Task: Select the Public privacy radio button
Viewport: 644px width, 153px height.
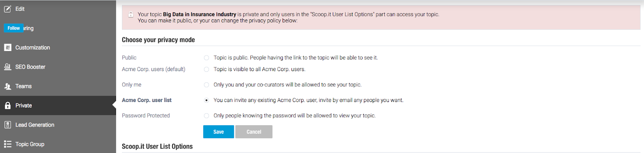Action: point(206,58)
